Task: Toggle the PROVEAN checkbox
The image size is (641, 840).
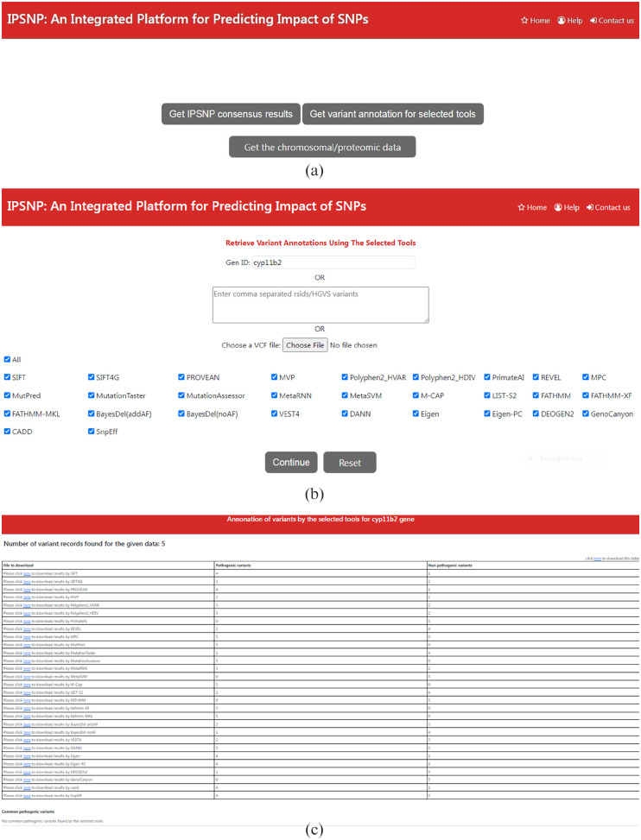Action: 181,377
